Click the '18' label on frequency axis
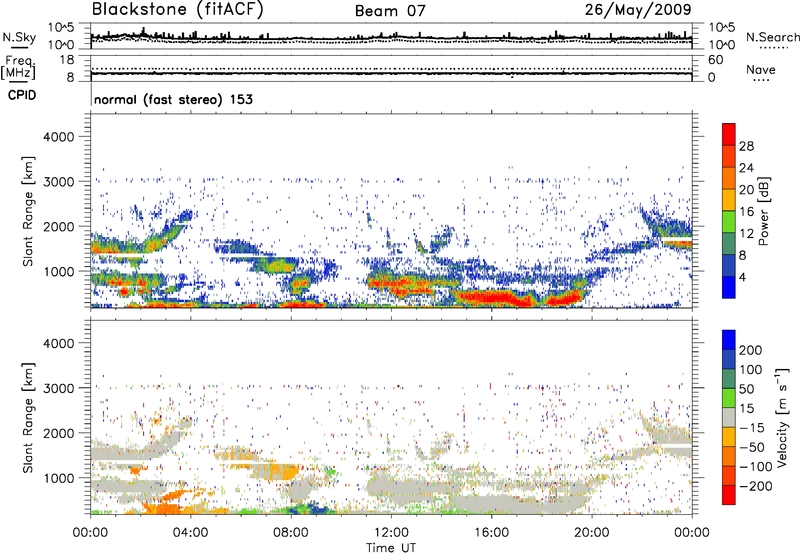 coord(66,60)
